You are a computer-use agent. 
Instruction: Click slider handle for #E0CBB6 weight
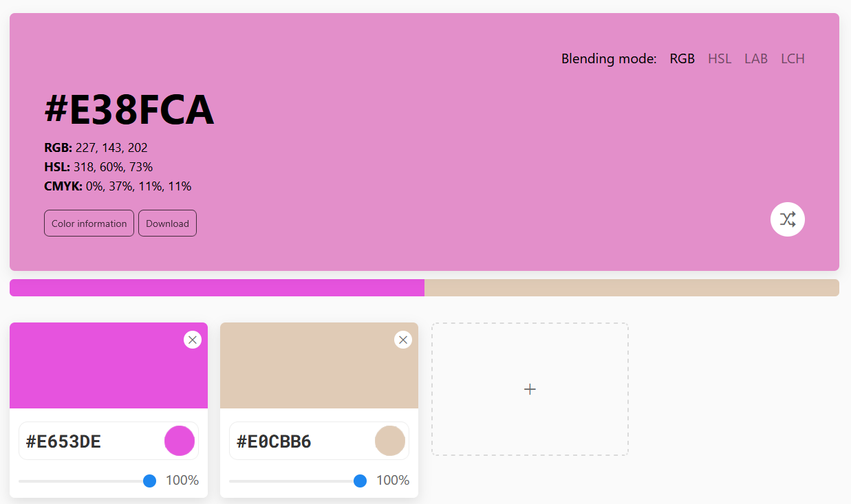(x=360, y=481)
